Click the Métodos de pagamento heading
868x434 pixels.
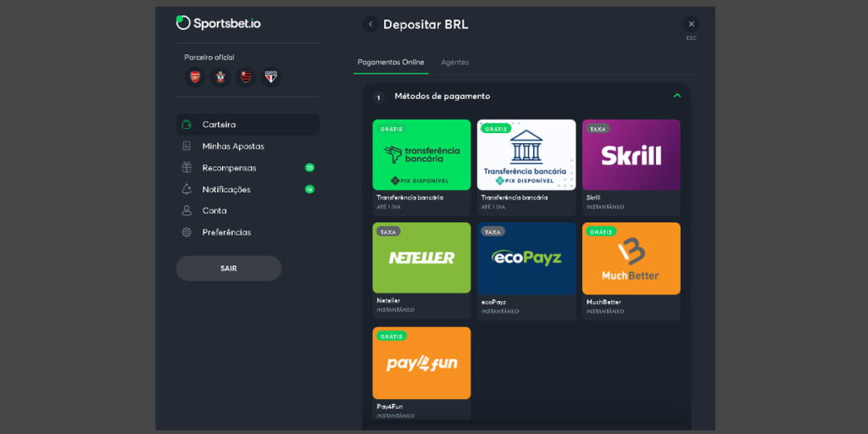point(442,96)
